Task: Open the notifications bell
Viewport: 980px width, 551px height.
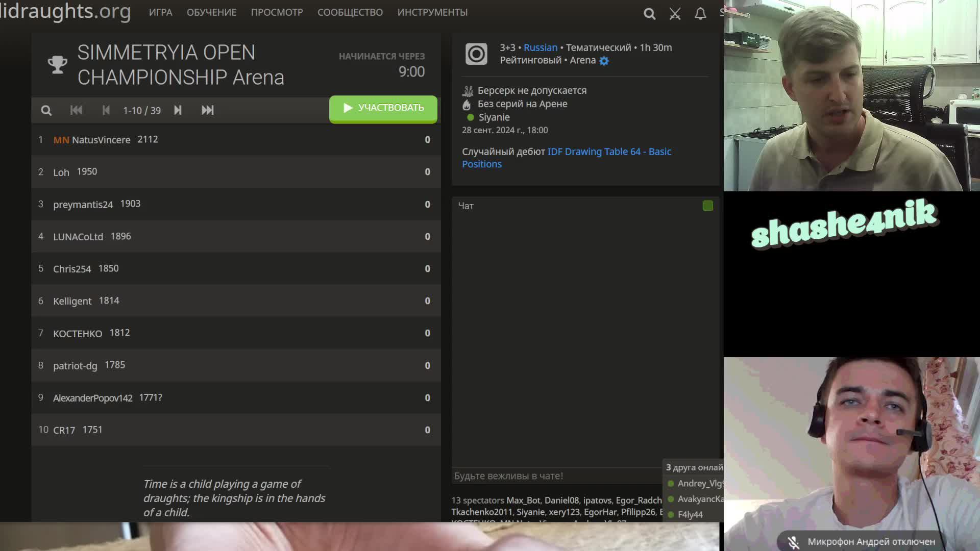Action: coord(700,14)
